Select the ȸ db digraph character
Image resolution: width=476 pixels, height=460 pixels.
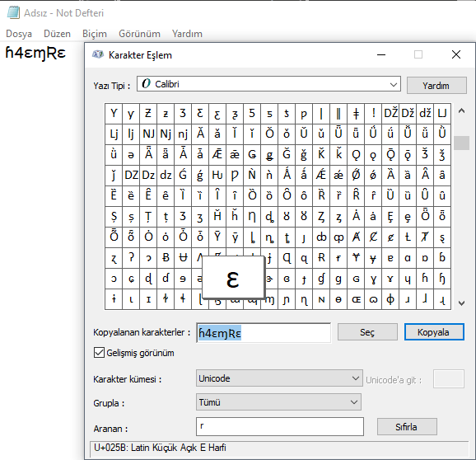(x=321, y=237)
